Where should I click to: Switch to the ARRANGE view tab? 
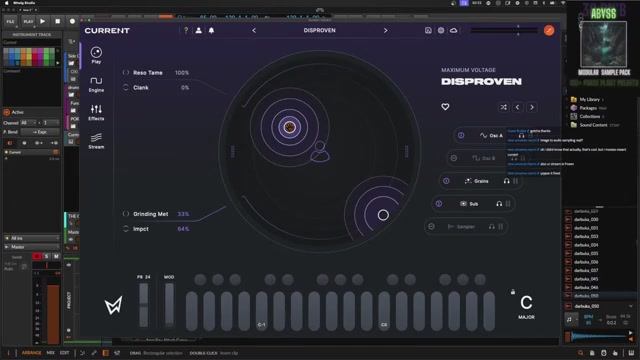coord(31,353)
